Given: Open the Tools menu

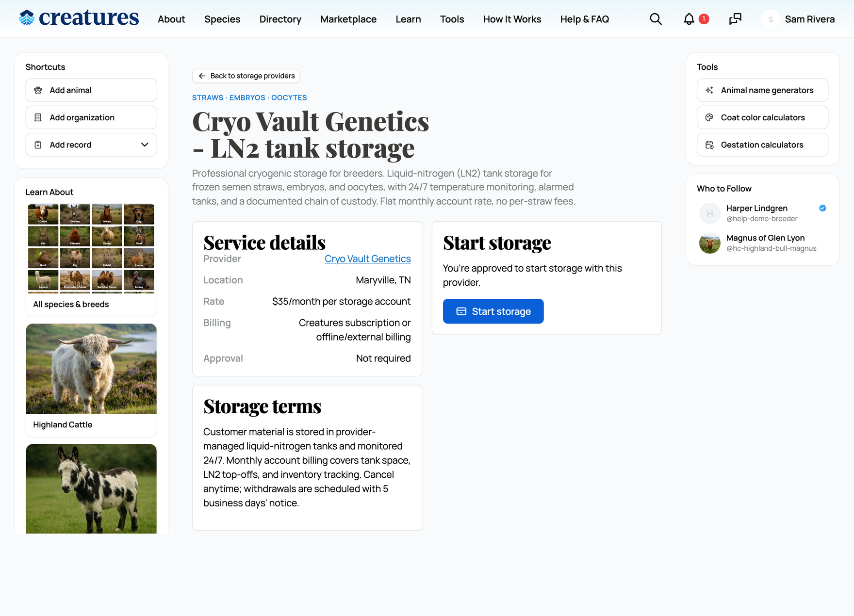Looking at the screenshot, I should [x=452, y=19].
